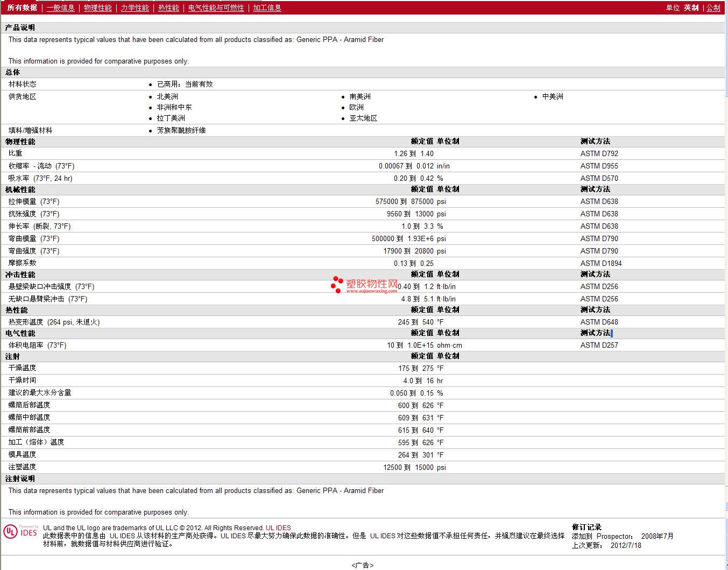
Task: Go to the 热性能 tab
Action: point(168,8)
